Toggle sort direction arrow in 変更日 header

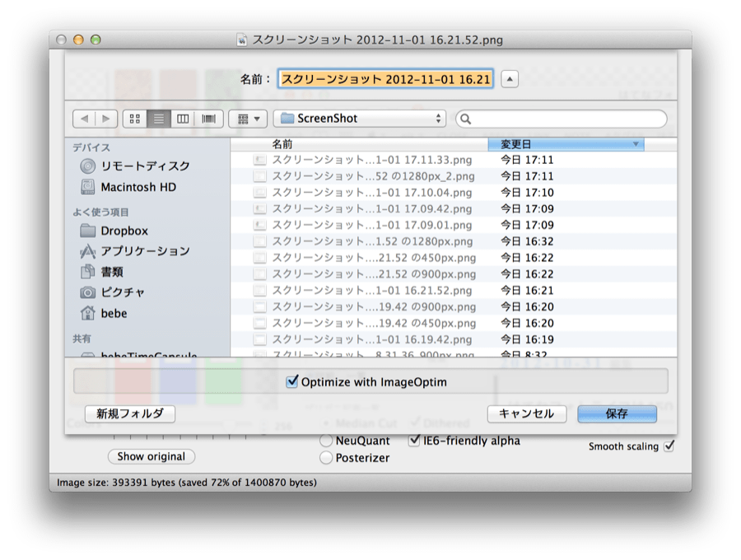click(x=636, y=144)
